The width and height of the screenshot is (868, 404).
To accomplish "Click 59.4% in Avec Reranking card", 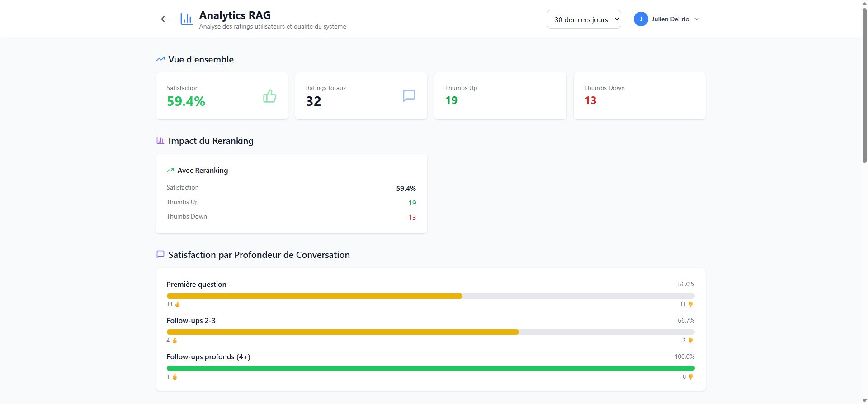I will pos(406,188).
